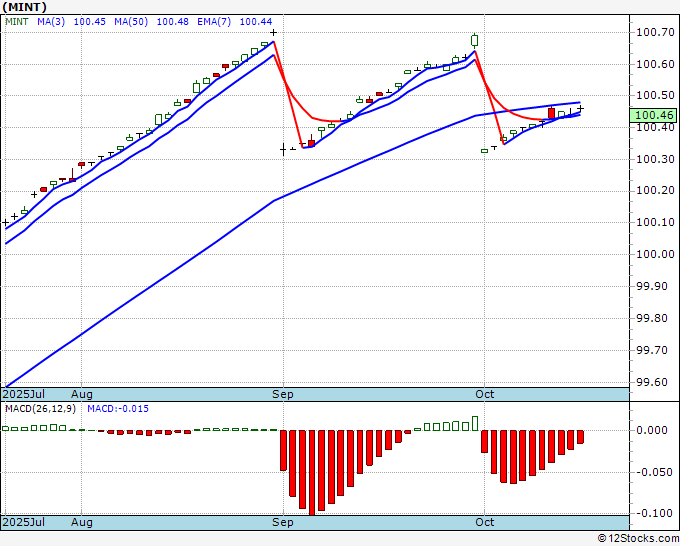This screenshot has width=680, height=546.
Task: Click the MACD:-0.015 value label
Action: point(118,409)
